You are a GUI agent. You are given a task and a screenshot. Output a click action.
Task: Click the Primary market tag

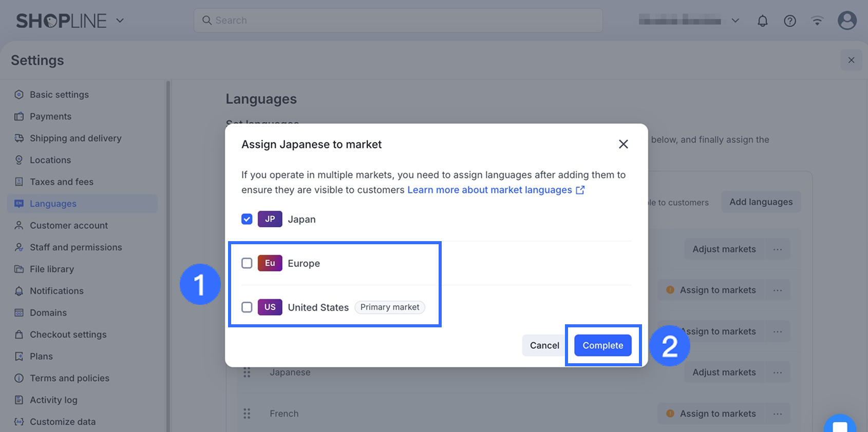(390, 307)
